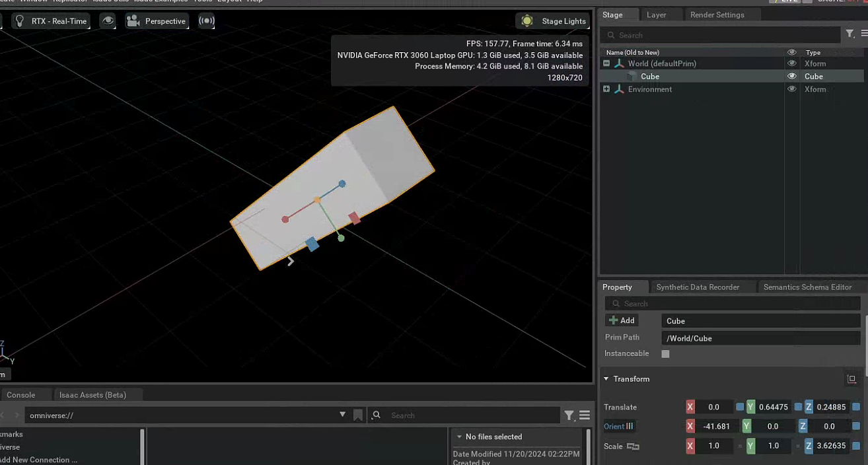The height and width of the screenshot is (465, 868).
Task: Switch to the Stage tab
Action: click(612, 15)
